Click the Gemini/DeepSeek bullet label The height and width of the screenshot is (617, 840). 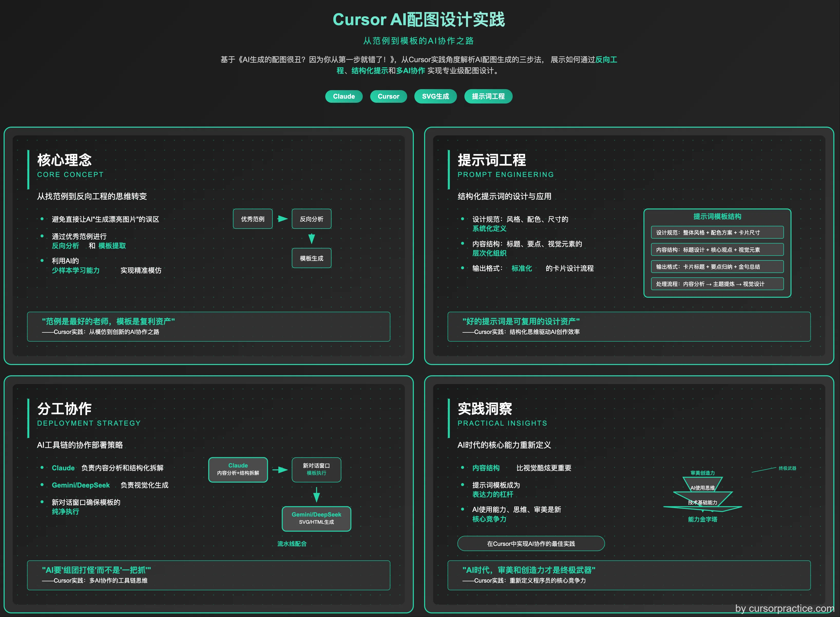(81, 485)
